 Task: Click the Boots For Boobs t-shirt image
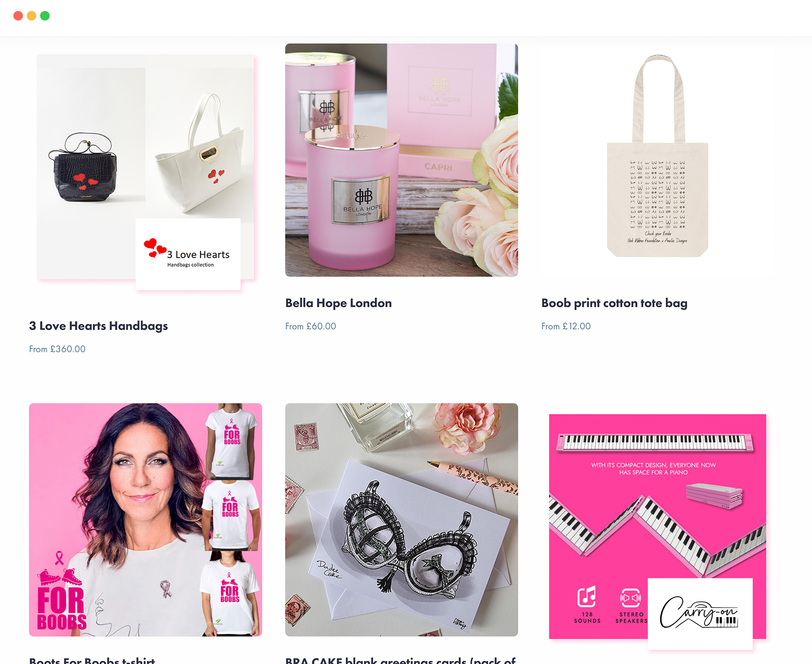click(x=146, y=520)
